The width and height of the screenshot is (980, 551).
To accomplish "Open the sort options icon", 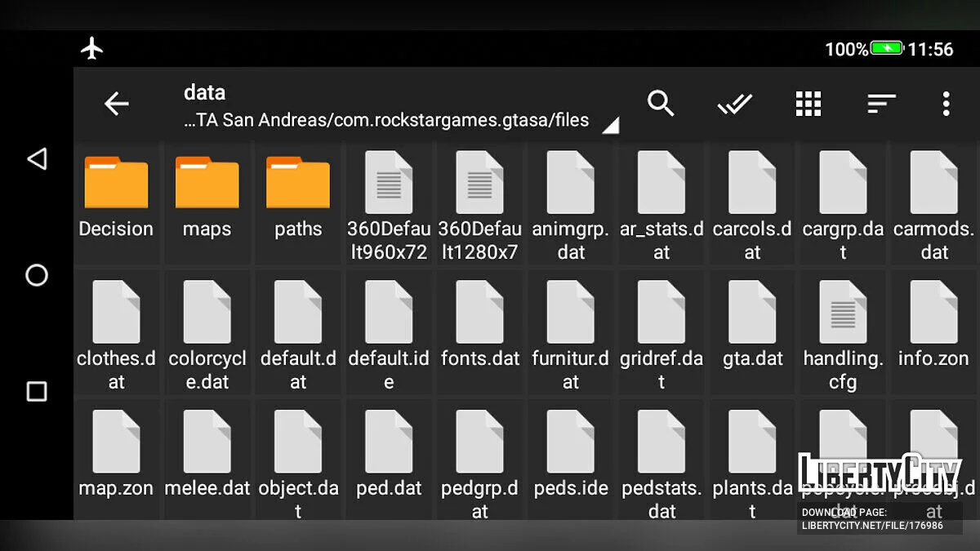I will 881,104.
